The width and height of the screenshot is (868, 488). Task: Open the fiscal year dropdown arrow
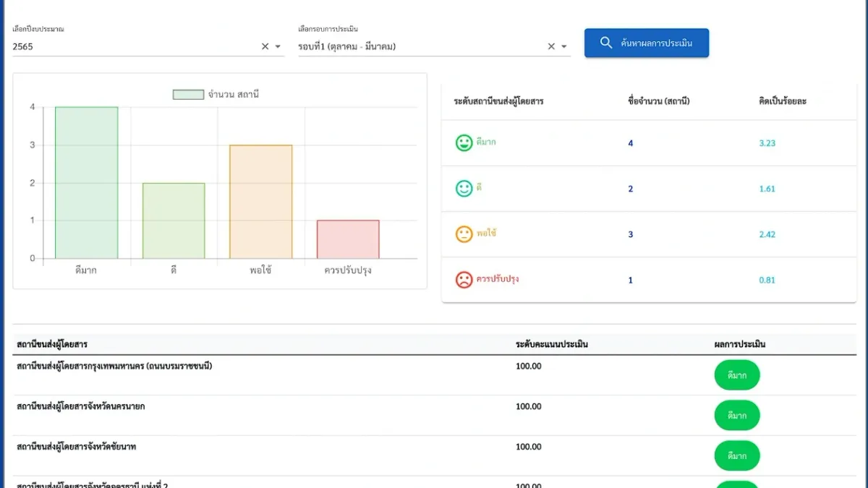click(278, 47)
